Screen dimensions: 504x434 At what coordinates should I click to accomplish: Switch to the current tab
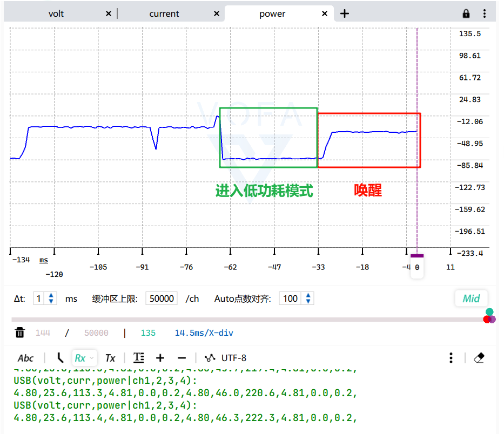coord(164,14)
